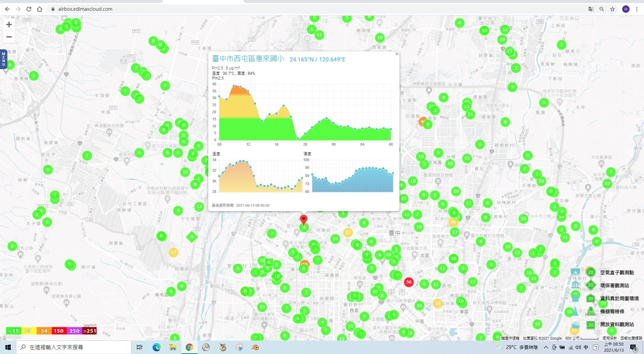The image size is (644, 354).
Task: Click the dark red >251 legend swatch
Action: (x=89, y=331)
